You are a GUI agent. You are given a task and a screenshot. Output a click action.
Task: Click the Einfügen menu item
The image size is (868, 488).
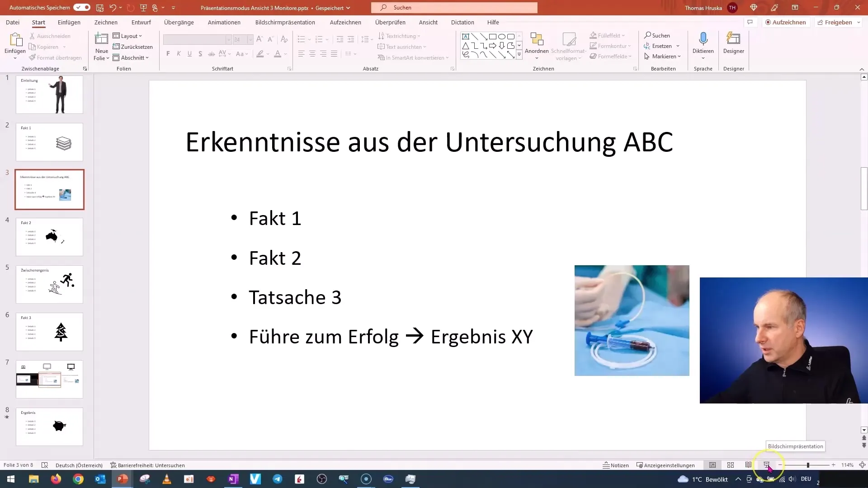point(69,22)
